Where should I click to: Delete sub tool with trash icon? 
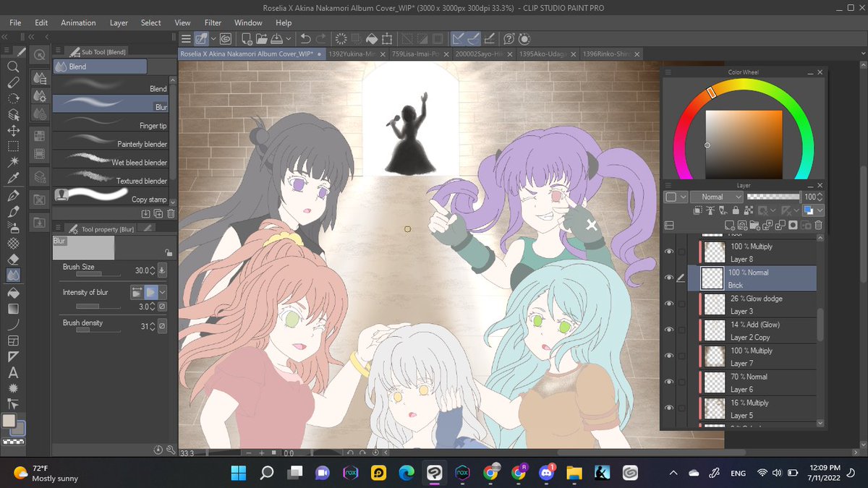tap(171, 213)
